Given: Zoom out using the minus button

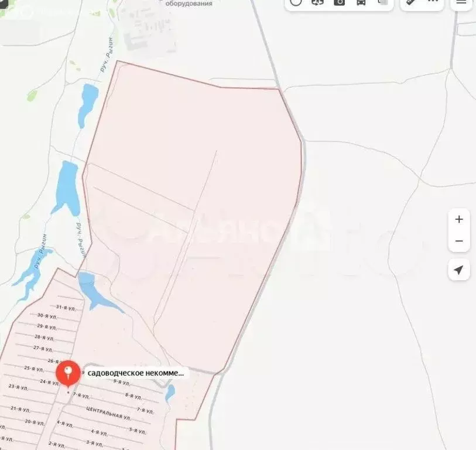Looking at the screenshot, I should click(x=459, y=241).
